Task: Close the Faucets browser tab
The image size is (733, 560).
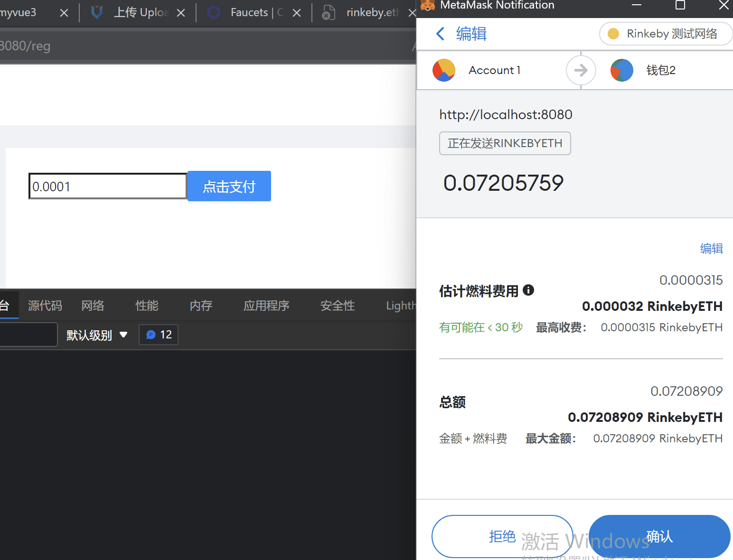Action: 297,13
